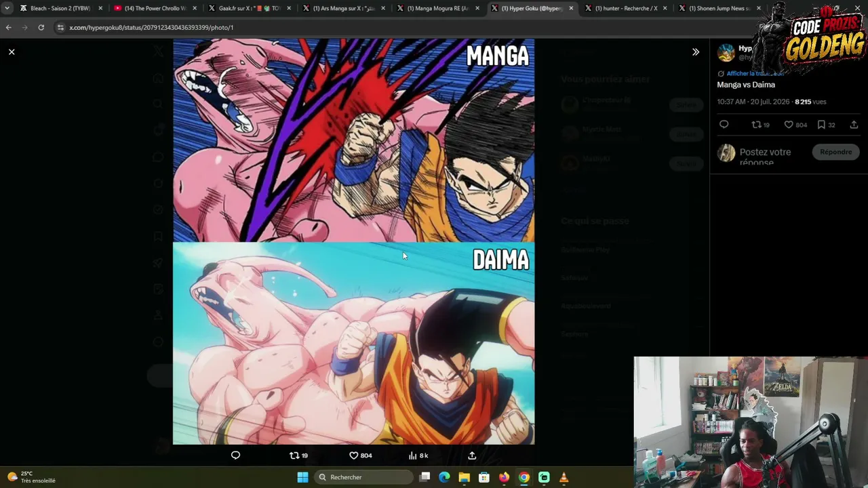
Task: Focus the "Postez votre réponse" reply field
Action: pos(765,157)
